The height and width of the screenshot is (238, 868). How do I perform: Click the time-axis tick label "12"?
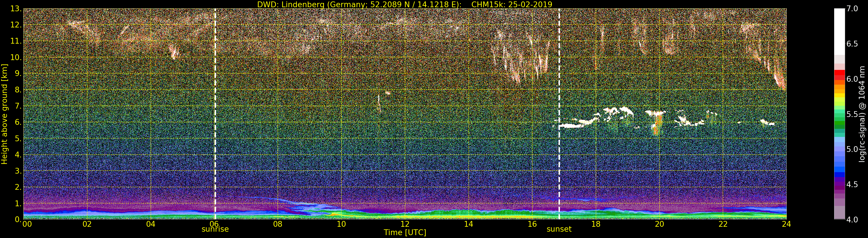click(405, 224)
